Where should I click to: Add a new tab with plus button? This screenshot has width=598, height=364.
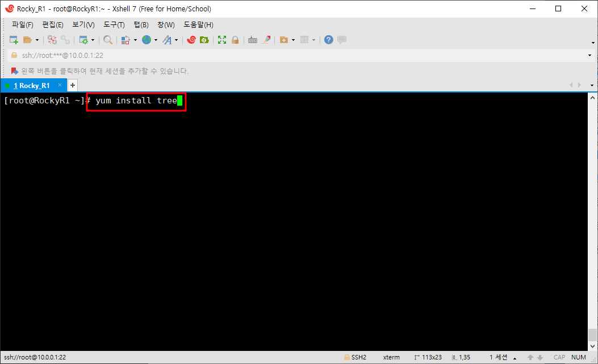(73, 86)
